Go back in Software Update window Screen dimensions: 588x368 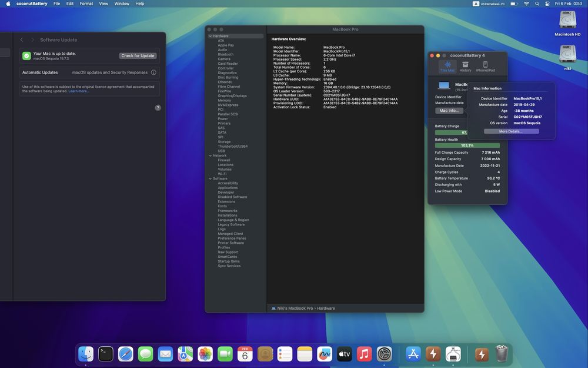22,40
